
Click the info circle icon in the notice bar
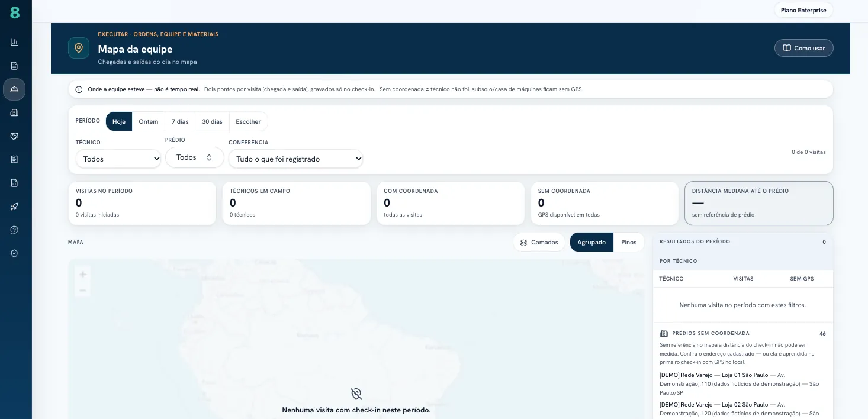click(79, 89)
